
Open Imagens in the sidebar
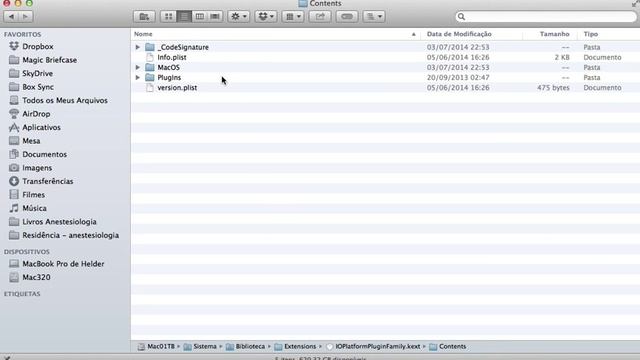click(37, 168)
